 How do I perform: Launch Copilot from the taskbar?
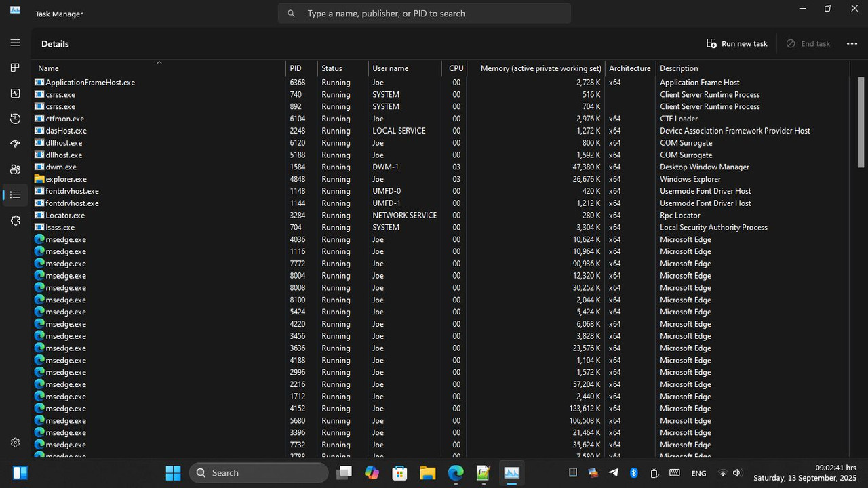(372, 472)
